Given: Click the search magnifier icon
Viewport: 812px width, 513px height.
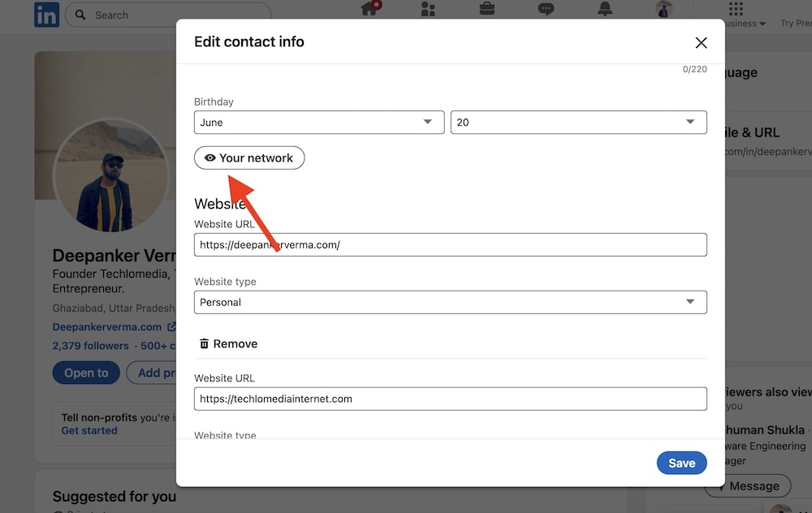Looking at the screenshot, I should tap(80, 15).
